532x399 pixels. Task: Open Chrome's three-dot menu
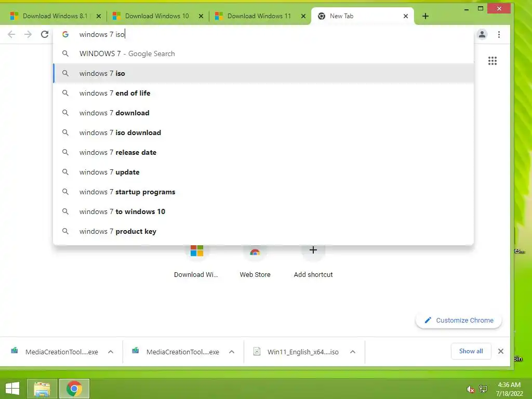pos(499,34)
